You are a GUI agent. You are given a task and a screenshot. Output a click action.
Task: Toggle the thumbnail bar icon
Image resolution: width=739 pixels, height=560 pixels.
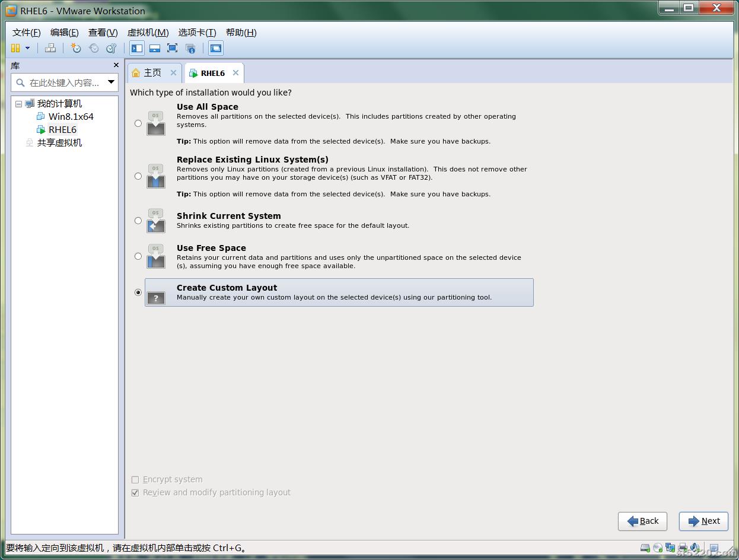coord(155,48)
